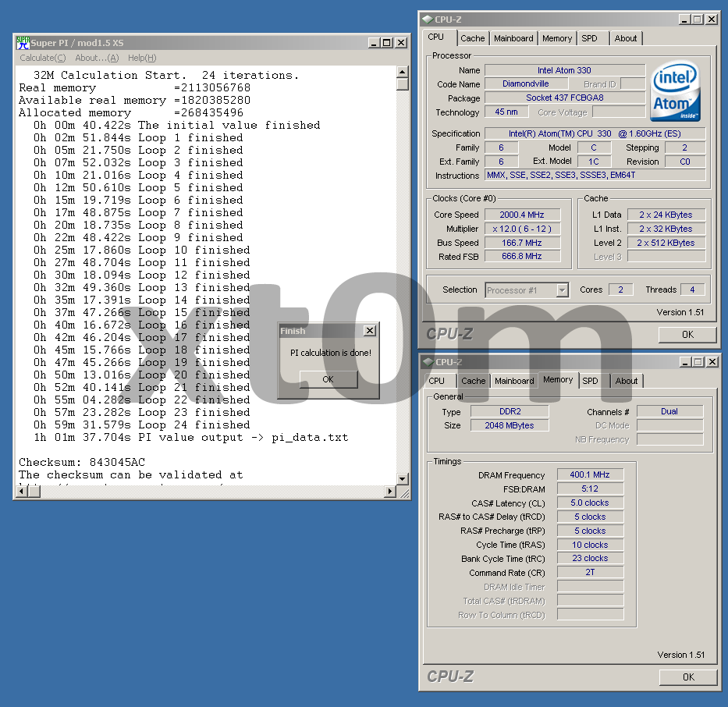This screenshot has width=728, height=707.
Task: Click the Cycle Time (tRAS) value 10 clocks
Action: point(590,545)
